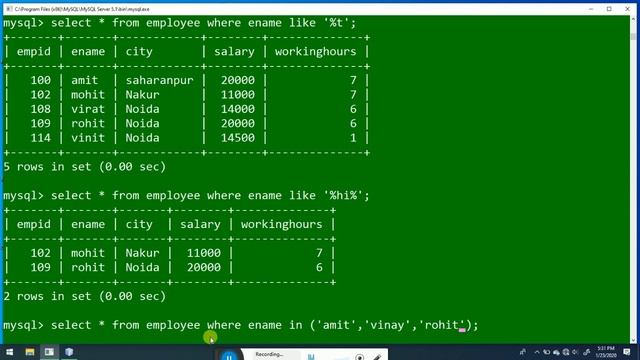Viewport: 640px width, 360px height.
Task: Click 'workinghours' header in second table
Action: pos(282,224)
